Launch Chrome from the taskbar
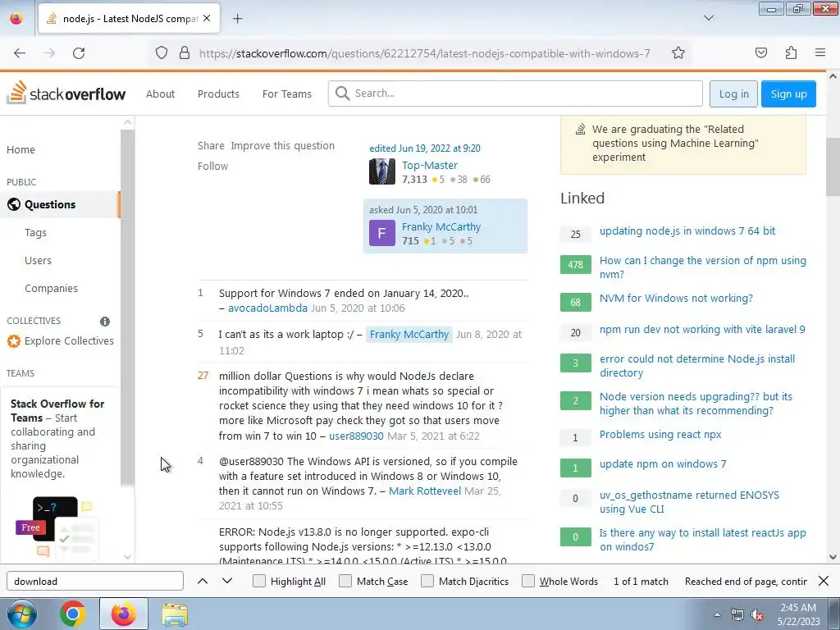 click(x=73, y=614)
